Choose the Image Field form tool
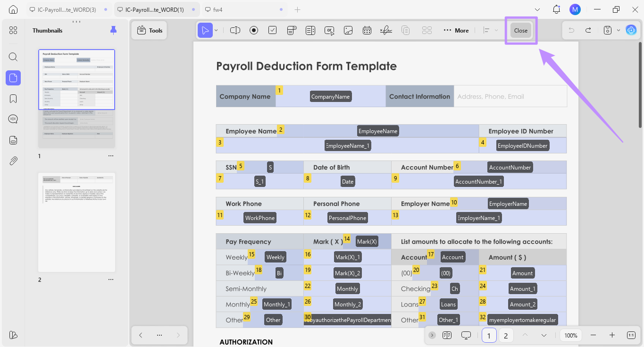The image size is (644, 347). tap(348, 30)
